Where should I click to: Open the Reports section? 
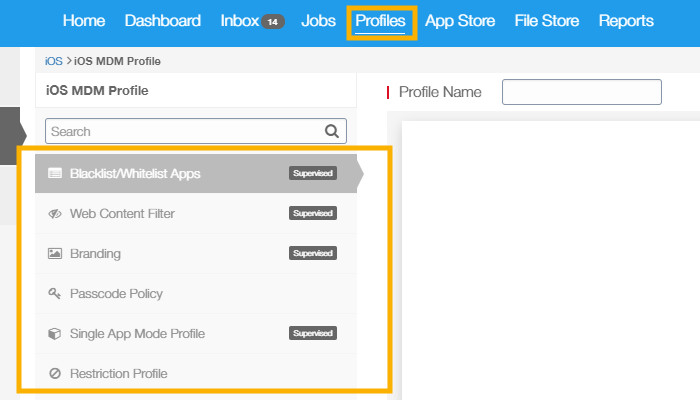[x=626, y=21]
